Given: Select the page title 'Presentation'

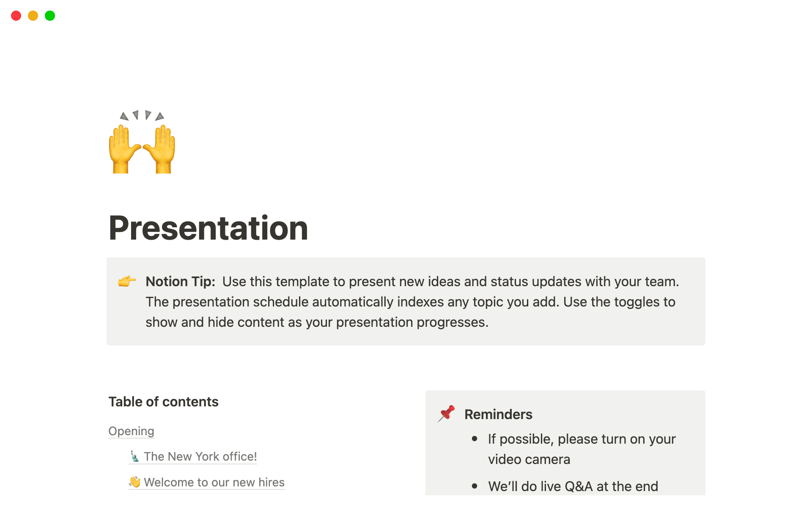Looking at the screenshot, I should point(208,228).
